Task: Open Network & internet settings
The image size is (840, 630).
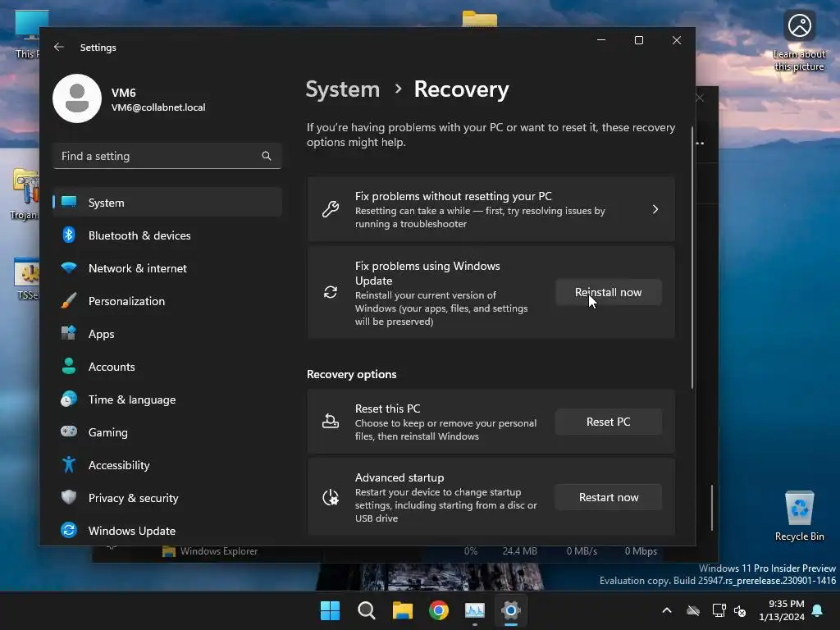Action: pos(167,268)
